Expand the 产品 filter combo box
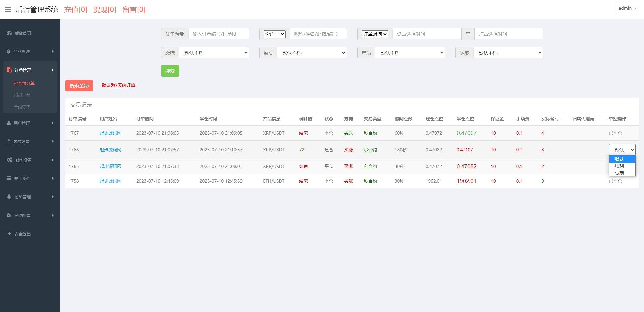This screenshot has height=312, width=644. pyautogui.click(x=410, y=53)
